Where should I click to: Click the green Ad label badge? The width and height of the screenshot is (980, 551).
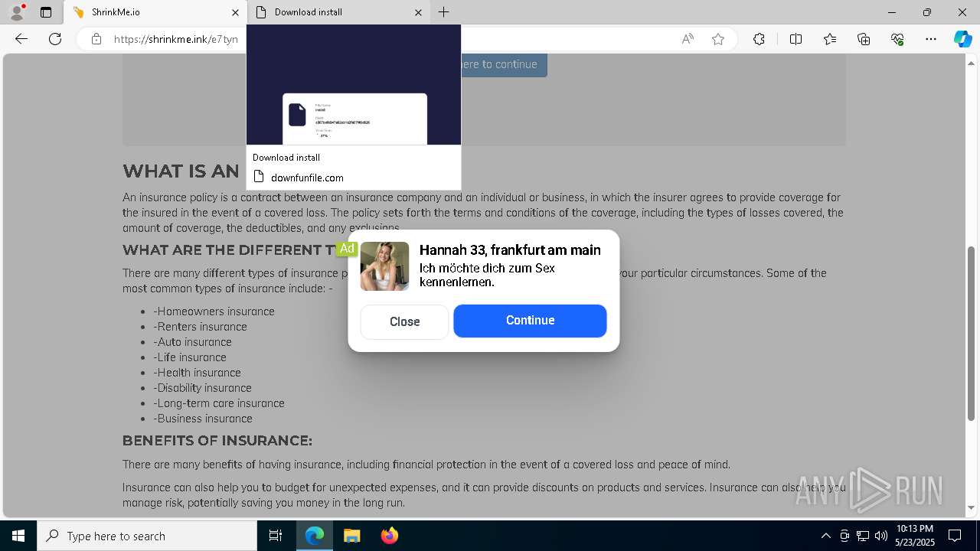[x=347, y=249]
